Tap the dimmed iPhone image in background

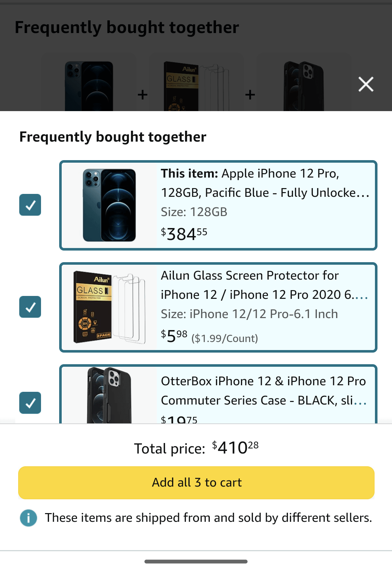click(89, 86)
